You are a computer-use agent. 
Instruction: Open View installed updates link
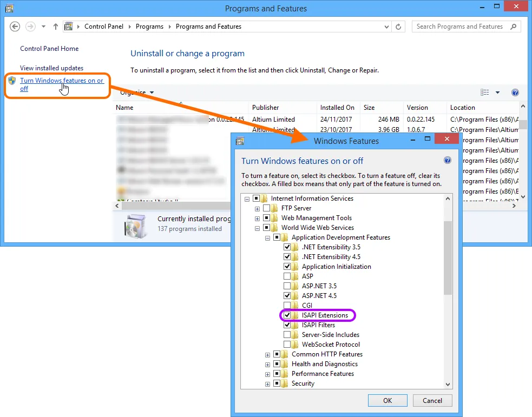(x=51, y=68)
